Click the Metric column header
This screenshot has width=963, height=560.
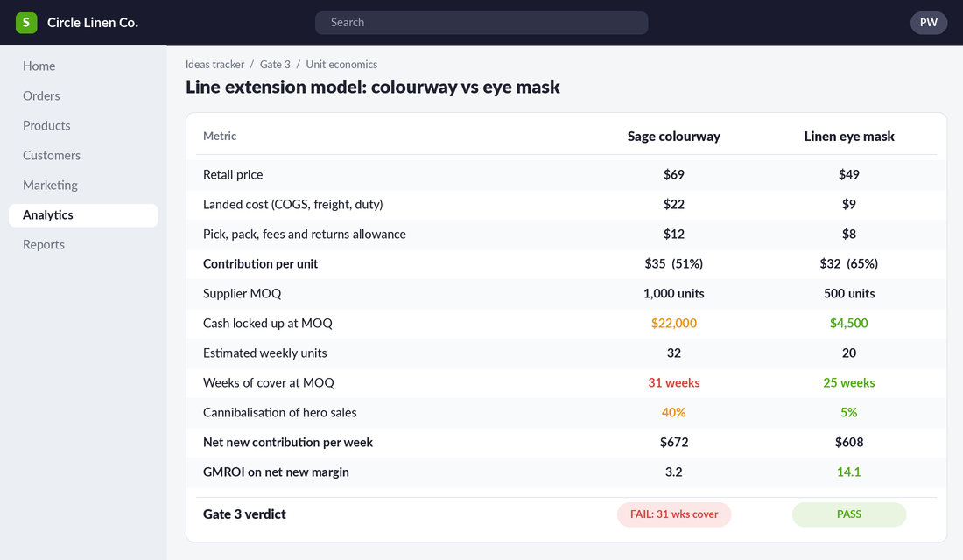point(220,136)
